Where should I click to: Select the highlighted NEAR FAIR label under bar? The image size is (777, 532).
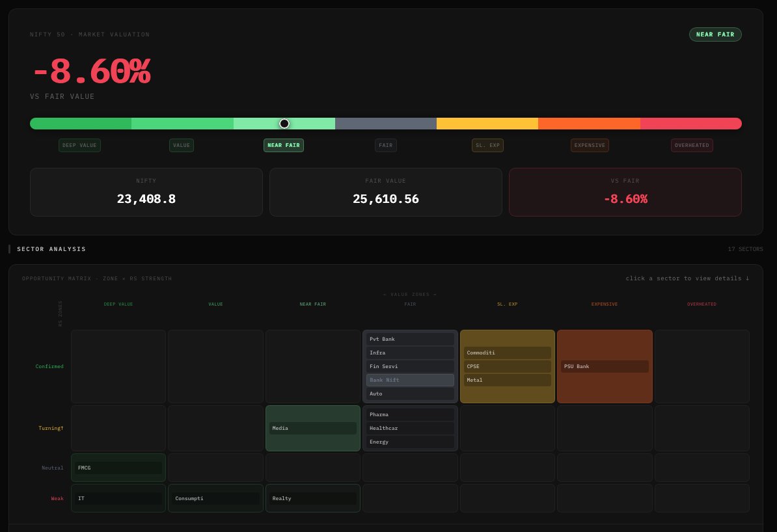(284, 145)
